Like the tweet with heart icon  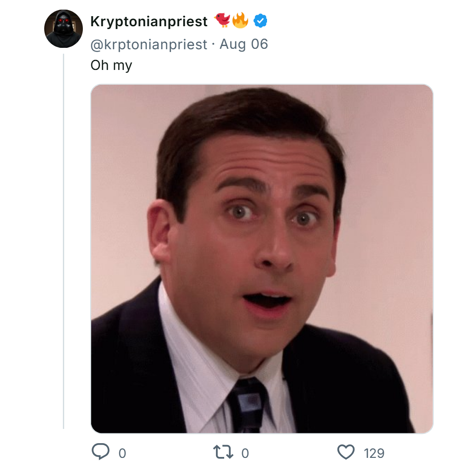[x=346, y=453]
